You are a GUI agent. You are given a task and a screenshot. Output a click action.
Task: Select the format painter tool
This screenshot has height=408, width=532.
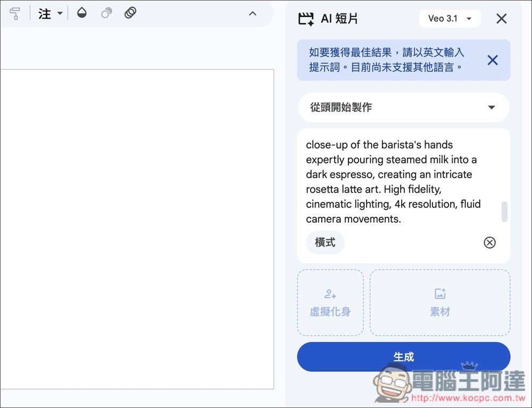point(14,13)
